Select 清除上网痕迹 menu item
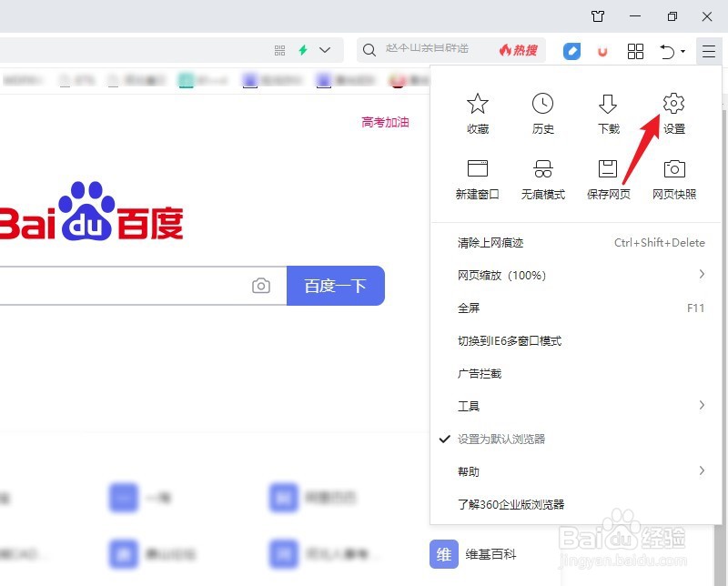Image resolution: width=728 pixels, height=586 pixels. [x=576, y=242]
